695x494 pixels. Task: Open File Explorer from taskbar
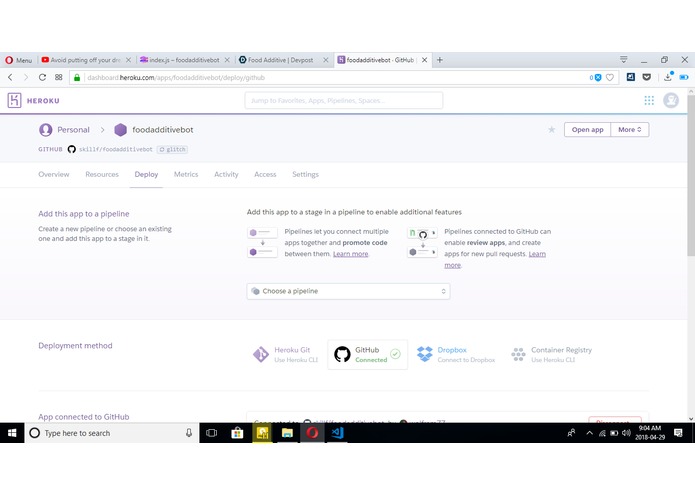pos(287,433)
